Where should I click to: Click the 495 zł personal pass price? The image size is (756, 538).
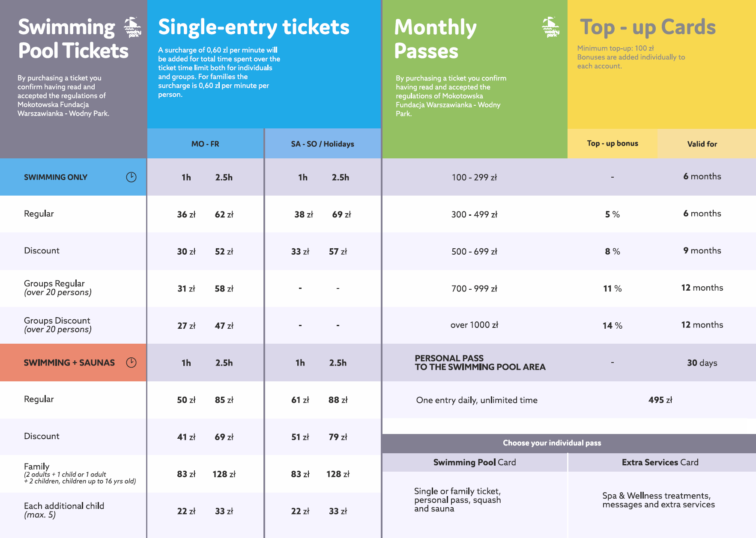pos(660,400)
